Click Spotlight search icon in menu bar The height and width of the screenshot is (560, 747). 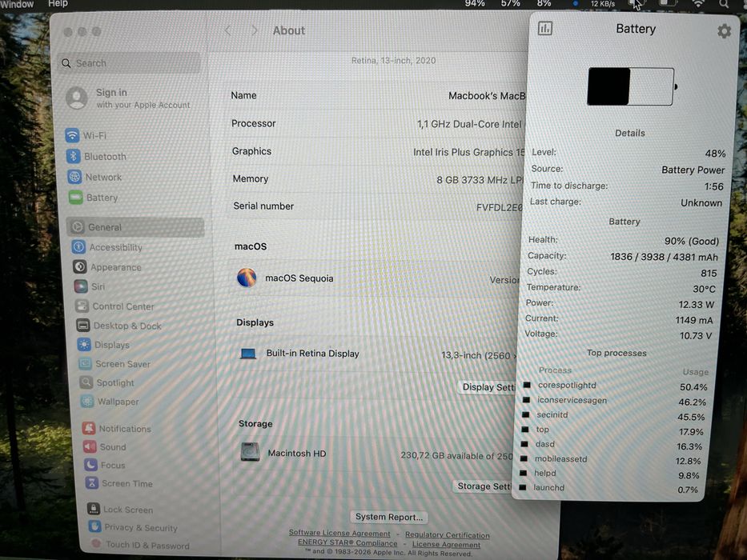click(724, 4)
